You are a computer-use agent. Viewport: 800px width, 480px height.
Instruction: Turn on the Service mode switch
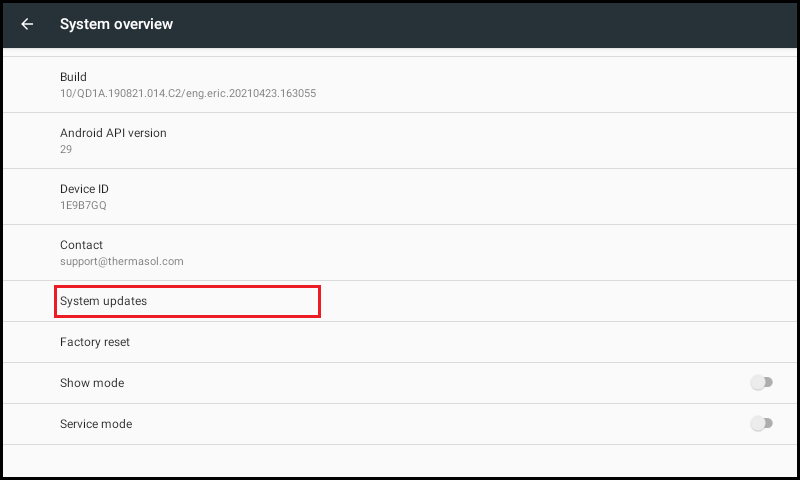click(x=761, y=423)
